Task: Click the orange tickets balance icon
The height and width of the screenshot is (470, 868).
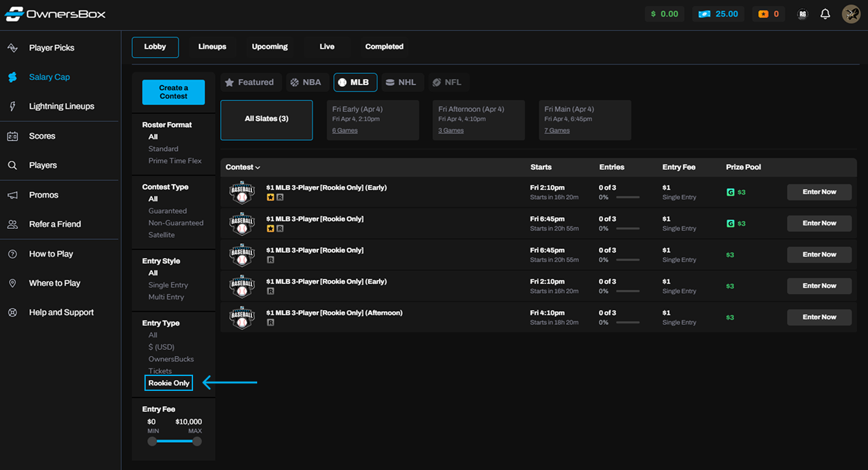Action: pyautogui.click(x=763, y=14)
